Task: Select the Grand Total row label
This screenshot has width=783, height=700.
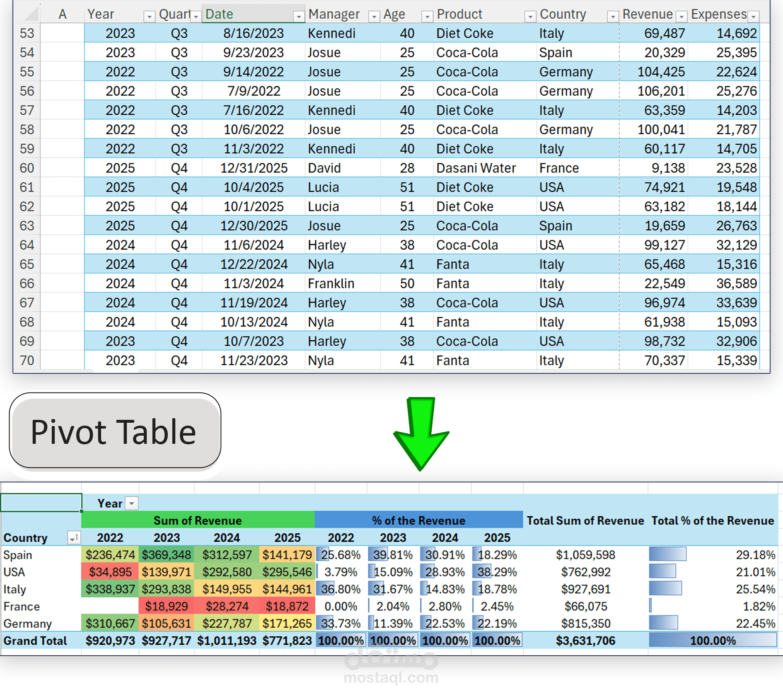Action: point(35,640)
